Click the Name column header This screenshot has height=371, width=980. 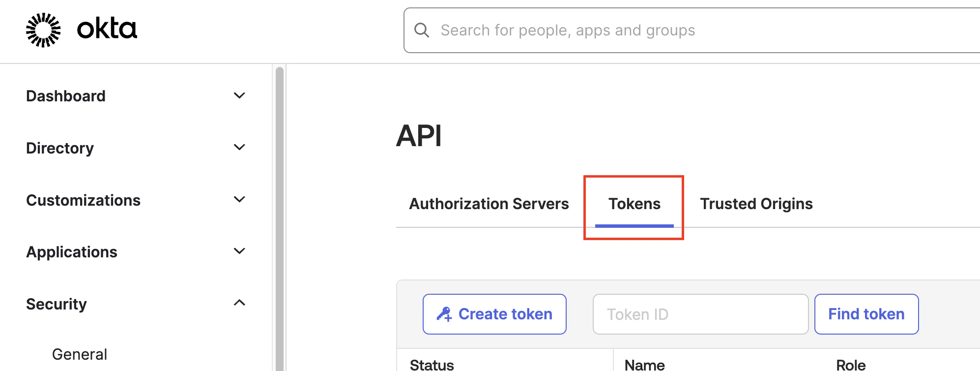(x=644, y=365)
